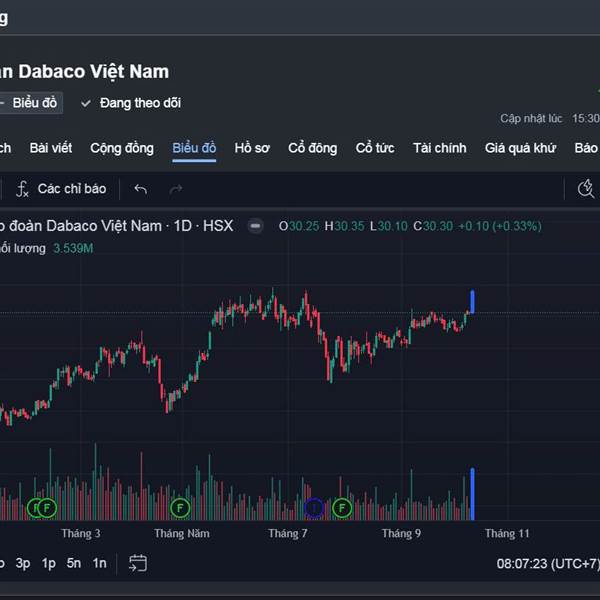
Task: Collapse the chart legend minus button
Action: [256, 226]
